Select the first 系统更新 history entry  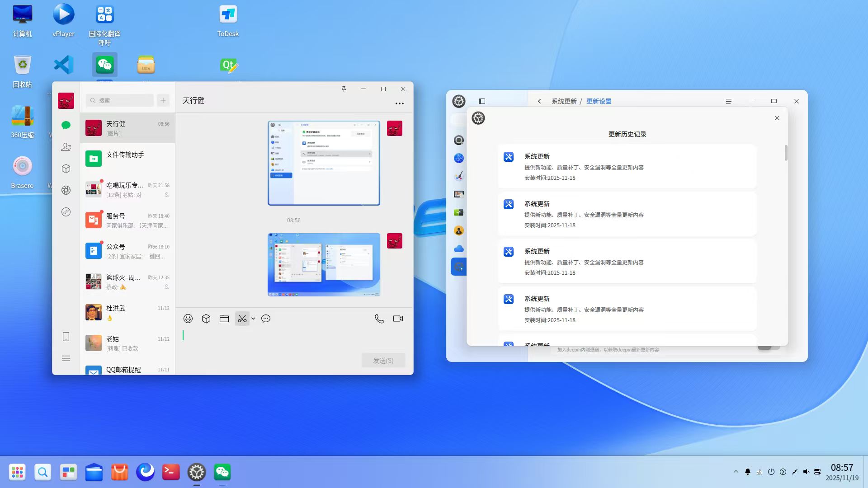tap(627, 167)
